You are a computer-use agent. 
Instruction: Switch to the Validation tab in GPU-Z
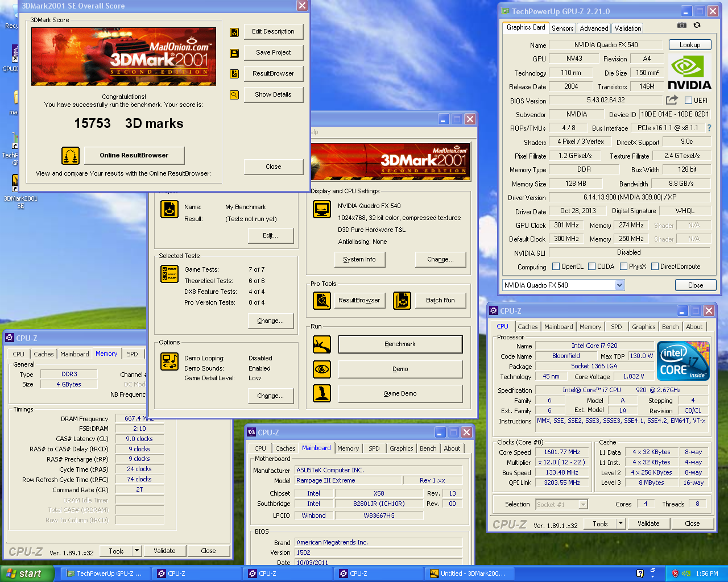(628, 28)
